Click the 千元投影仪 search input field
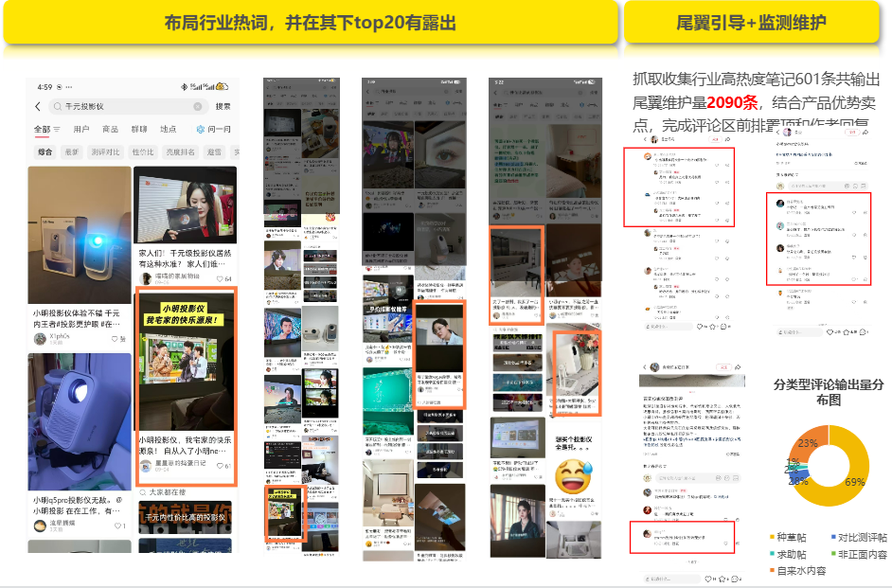892x588 pixels. 126,106
